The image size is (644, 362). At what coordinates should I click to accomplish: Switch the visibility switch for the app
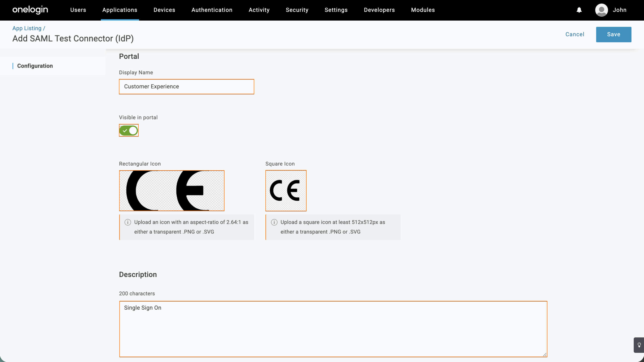click(x=129, y=130)
